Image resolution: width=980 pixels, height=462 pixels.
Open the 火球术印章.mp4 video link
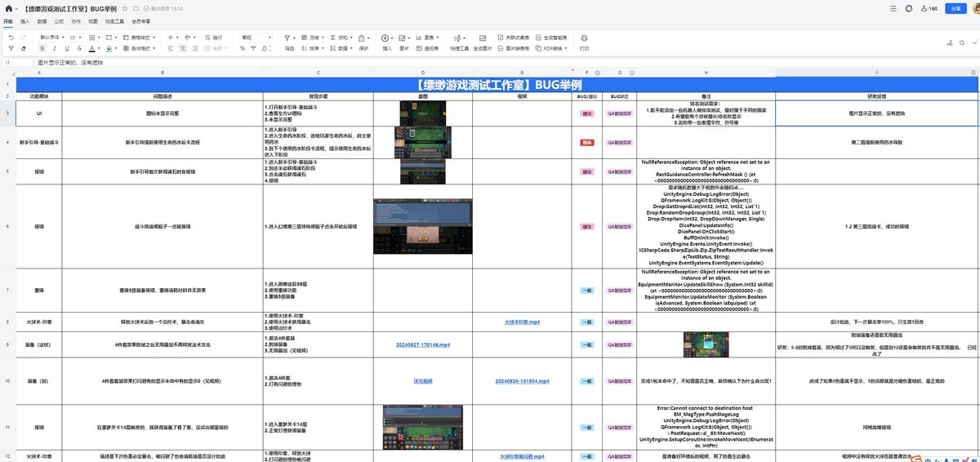pyautogui.click(x=522, y=322)
